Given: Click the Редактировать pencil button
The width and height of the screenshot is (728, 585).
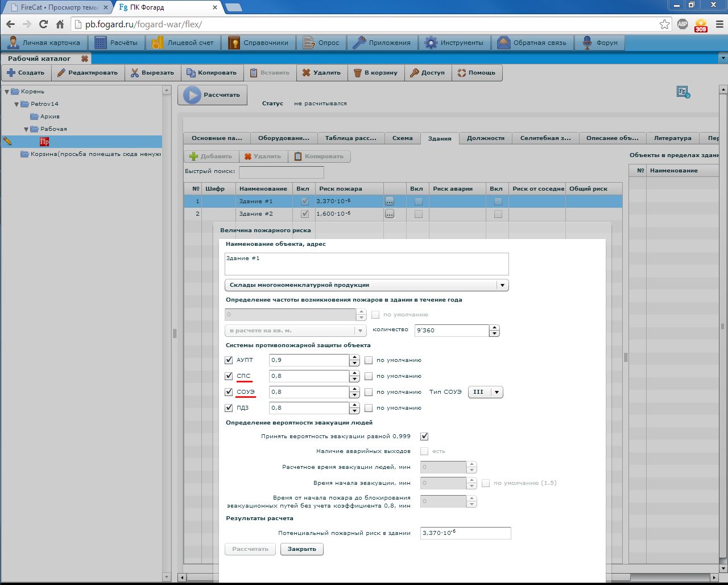Looking at the screenshot, I should pos(88,73).
